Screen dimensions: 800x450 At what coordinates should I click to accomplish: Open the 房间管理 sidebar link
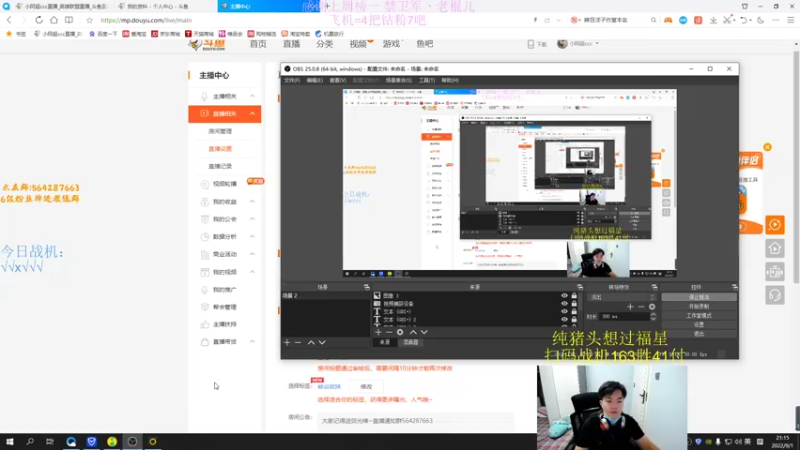coord(220,131)
